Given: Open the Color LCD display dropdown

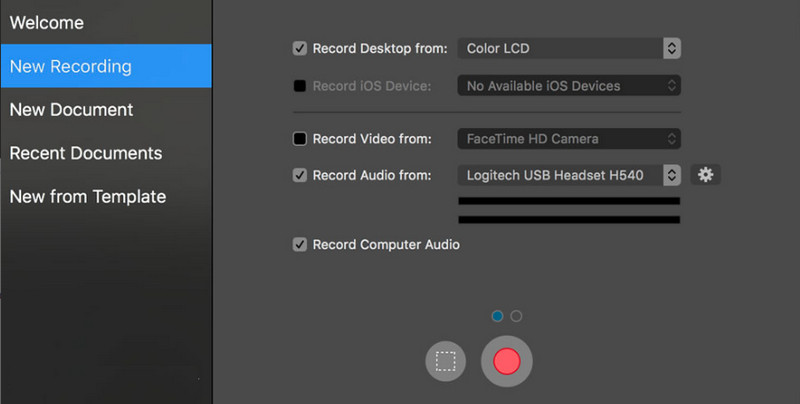Looking at the screenshot, I should 569,48.
